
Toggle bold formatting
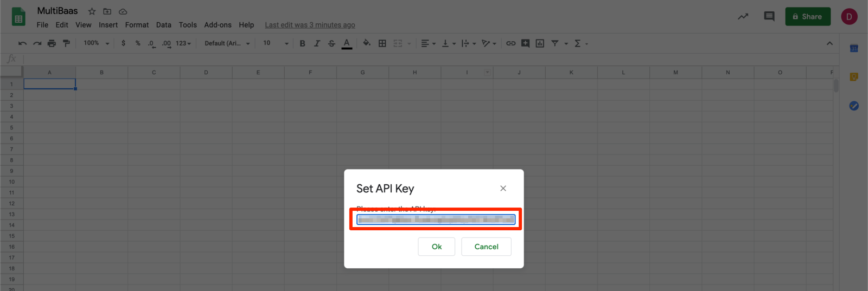coord(302,43)
